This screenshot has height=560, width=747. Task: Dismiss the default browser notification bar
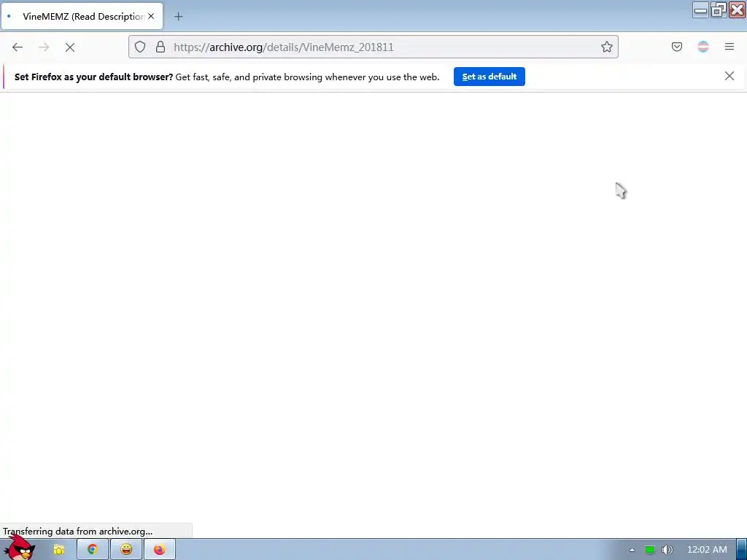729,76
